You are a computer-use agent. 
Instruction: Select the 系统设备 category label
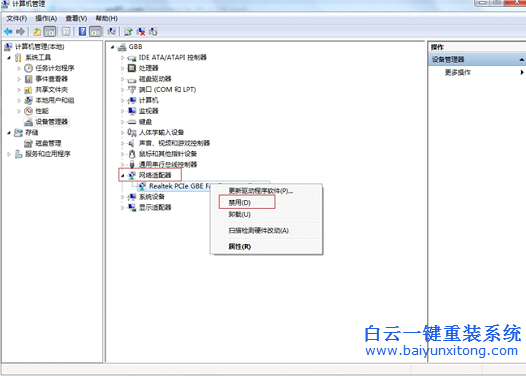(x=152, y=197)
